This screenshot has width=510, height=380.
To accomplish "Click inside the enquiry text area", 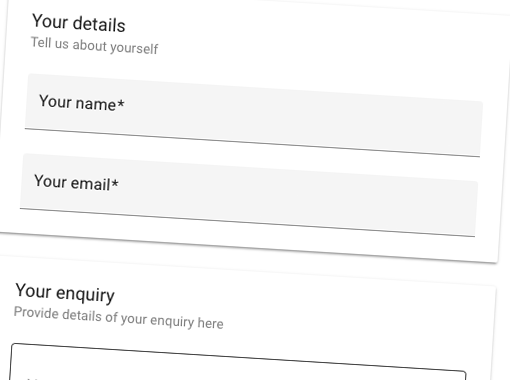I will (238, 367).
